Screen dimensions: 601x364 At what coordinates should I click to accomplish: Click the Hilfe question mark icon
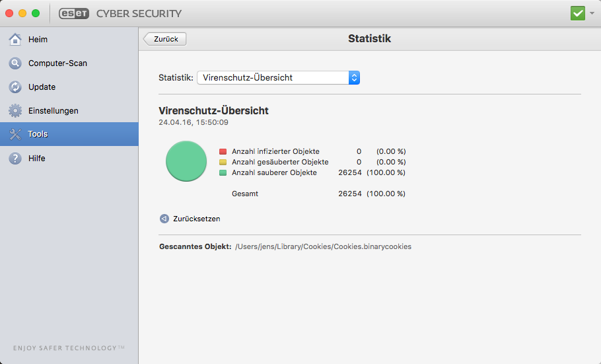click(x=15, y=158)
